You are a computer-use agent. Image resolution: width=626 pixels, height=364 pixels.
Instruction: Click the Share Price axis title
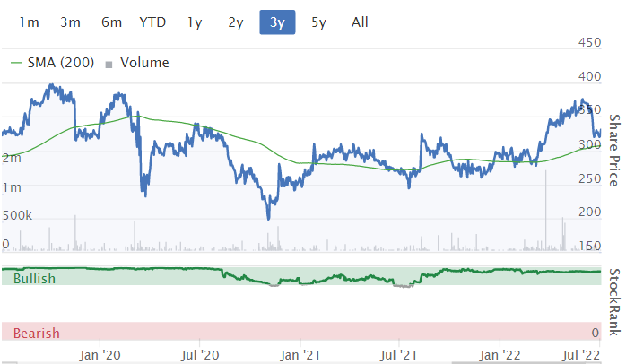pyautogui.click(x=614, y=150)
